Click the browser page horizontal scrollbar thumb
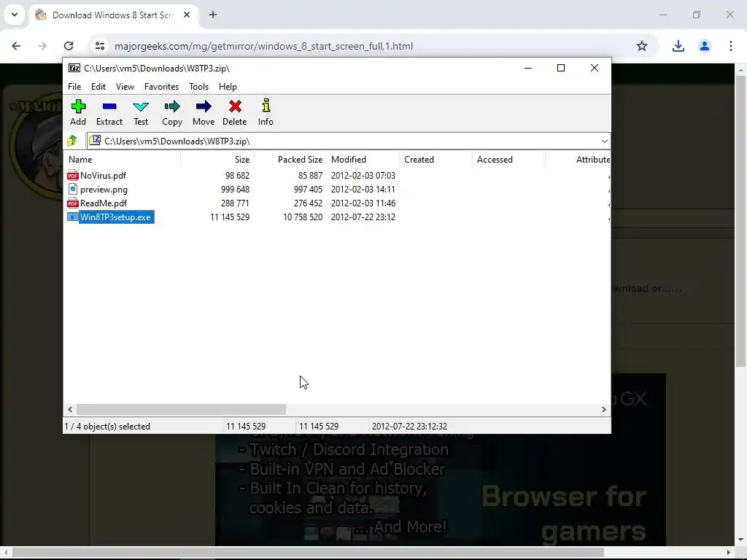This screenshot has height=560, width=747. point(309,553)
